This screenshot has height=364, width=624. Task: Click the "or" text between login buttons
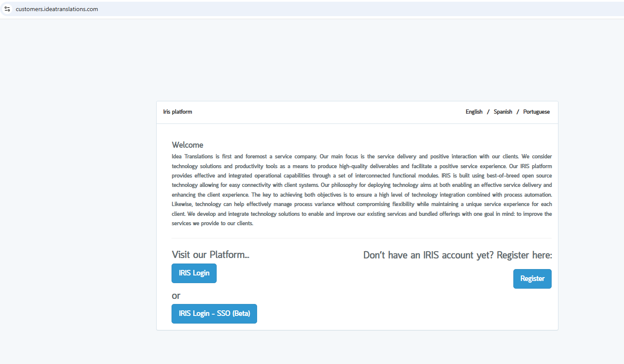pyautogui.click(x=176, y=296)
